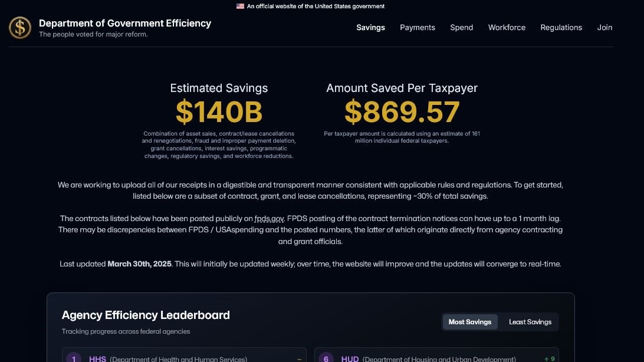The image size is (644, 362).
Task: Click the Department of Government Efficiency title
Action: pyautogui.click(x=125, y=23)
